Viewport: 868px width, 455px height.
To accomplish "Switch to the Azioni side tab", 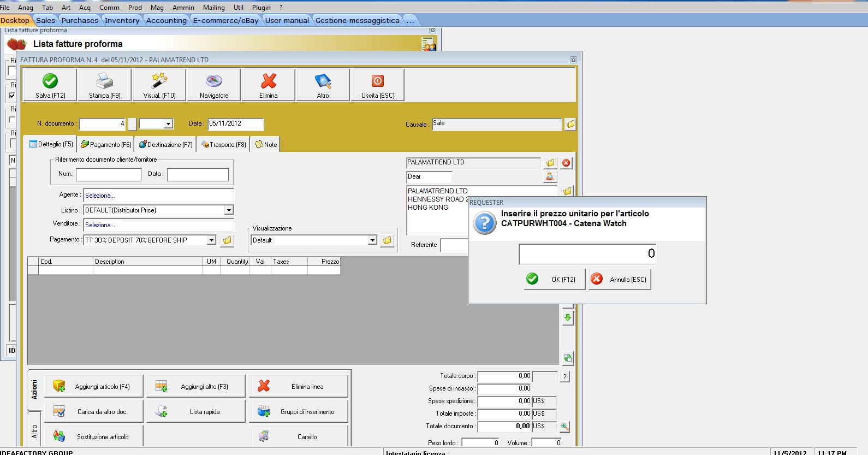I will point(34,389).
